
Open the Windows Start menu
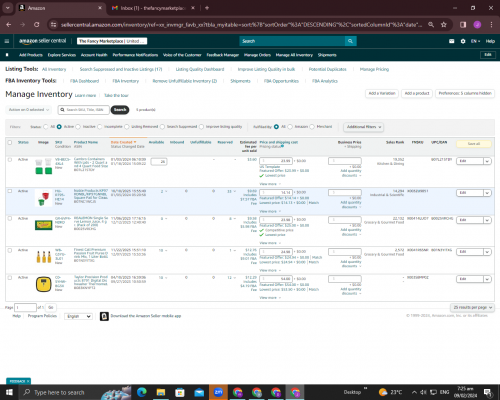coord(9,392)
